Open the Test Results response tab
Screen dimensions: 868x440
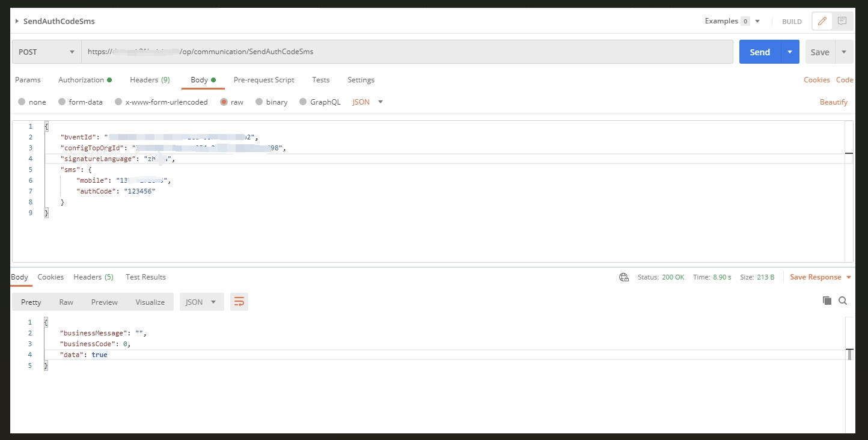tap(145, 277)
